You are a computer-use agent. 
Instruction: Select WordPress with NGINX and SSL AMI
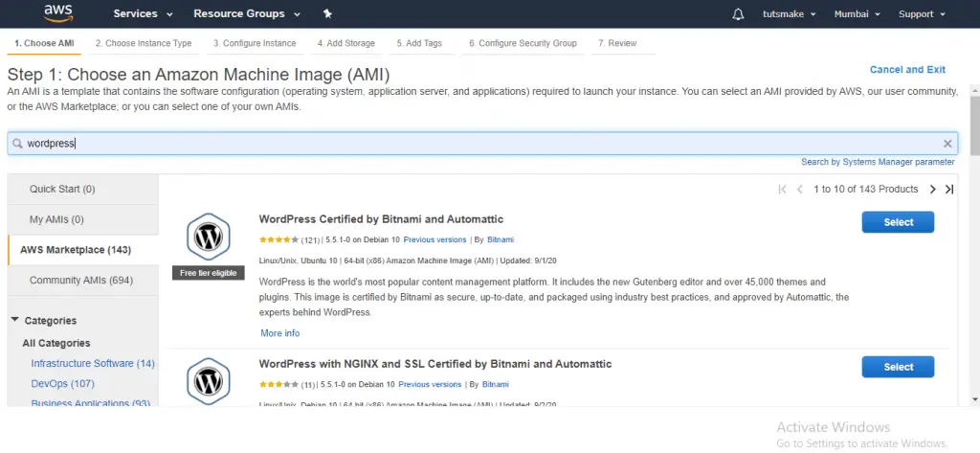[898, 367]
